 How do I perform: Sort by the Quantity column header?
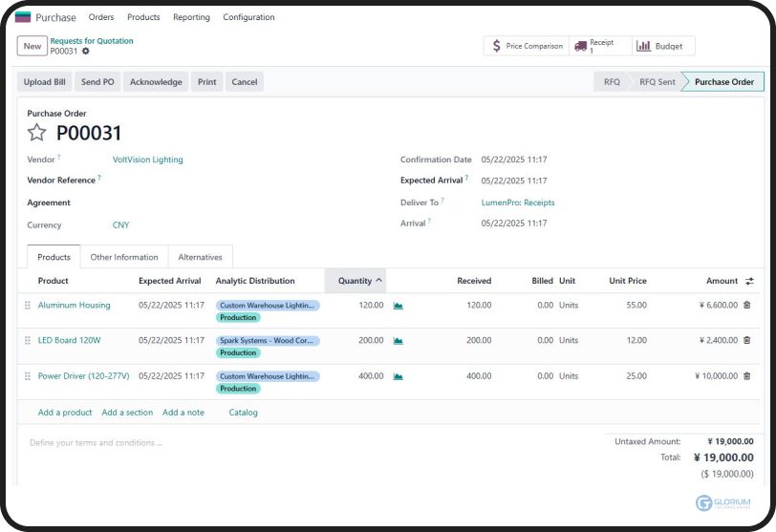coord(355,281)
